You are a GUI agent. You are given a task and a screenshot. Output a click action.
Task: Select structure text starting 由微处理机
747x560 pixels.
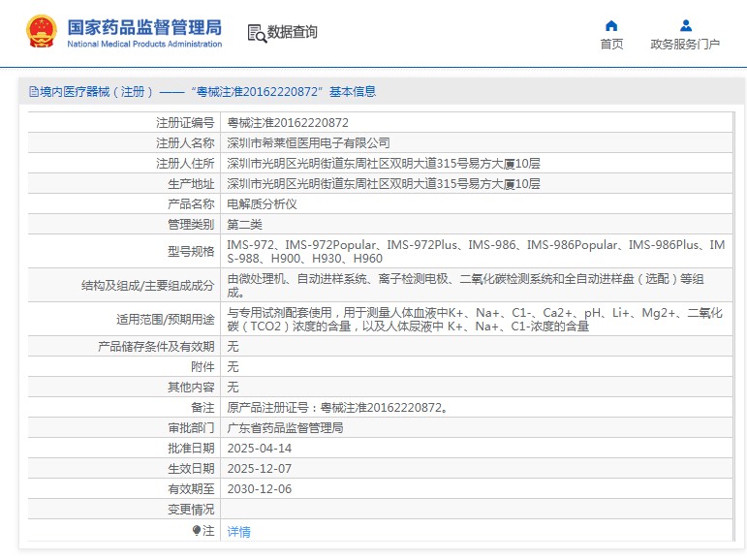[465, 286]
